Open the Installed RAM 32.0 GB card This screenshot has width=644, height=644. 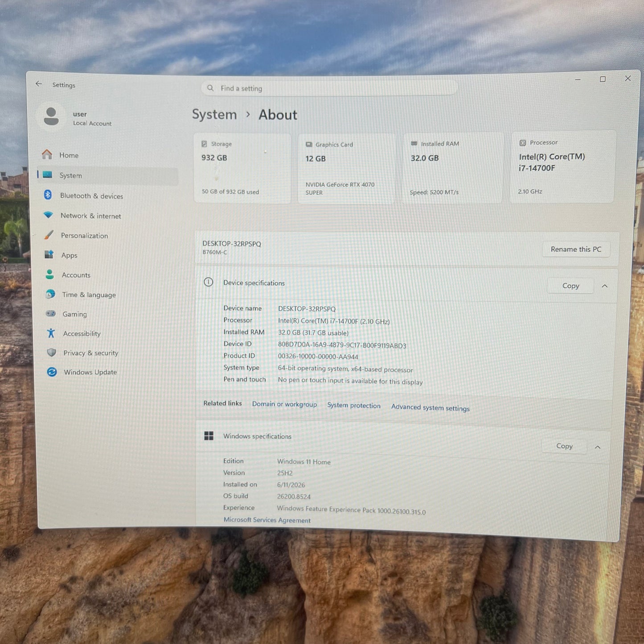(x=452, y=168)
